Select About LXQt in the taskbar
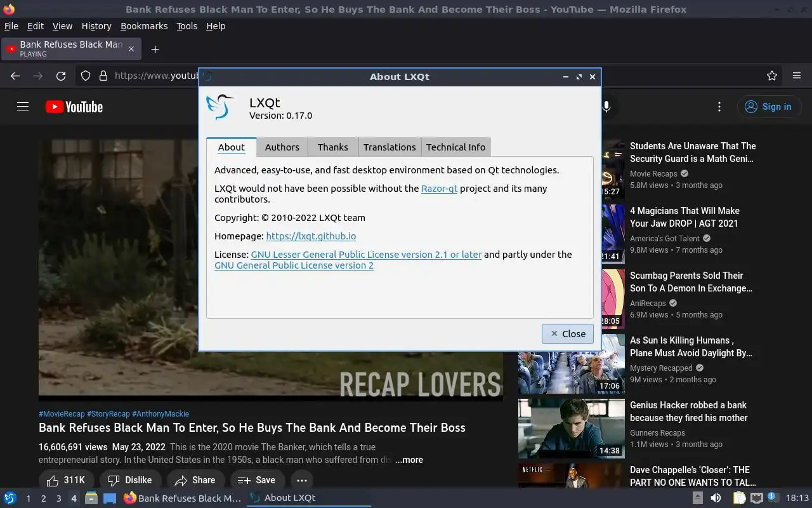The height and width of the screenshot is (508, 812). (x=308, y=498)
